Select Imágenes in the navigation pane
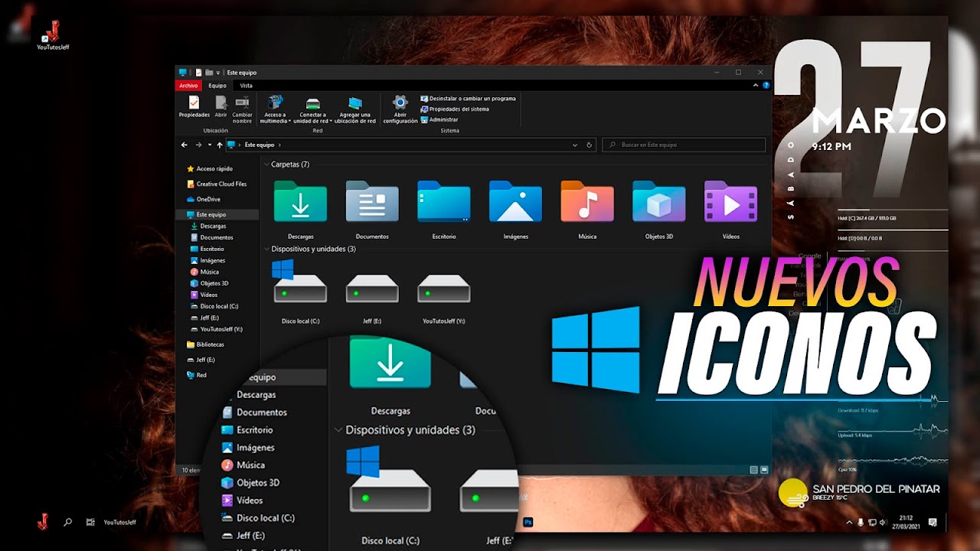Viewport: 980px width, 551px height. [207, 260]
